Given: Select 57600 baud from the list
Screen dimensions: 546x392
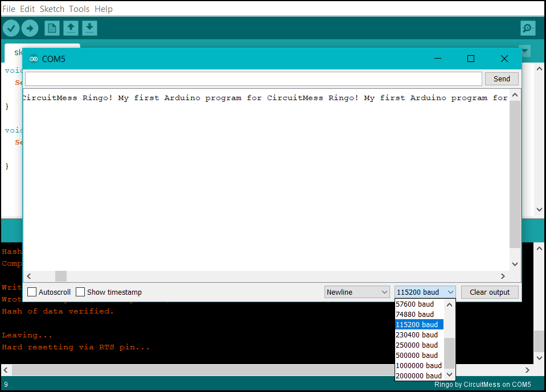Looking at the screenshot, I should pos(414,304).
